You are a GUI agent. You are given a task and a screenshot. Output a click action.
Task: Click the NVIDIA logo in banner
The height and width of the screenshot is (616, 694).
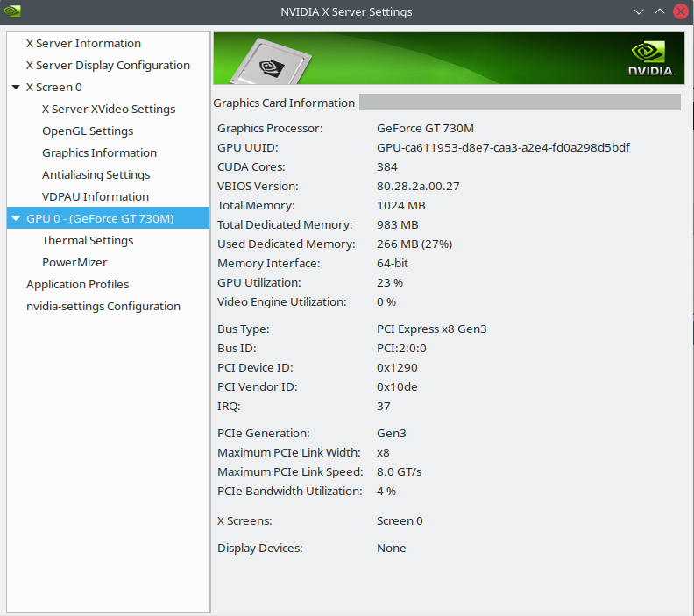[x=651, y=59]
